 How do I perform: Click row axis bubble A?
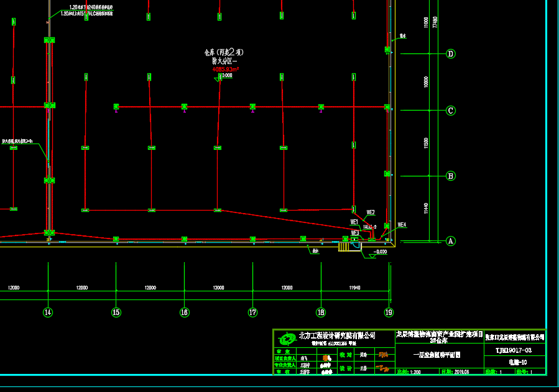click(x=451, y=241)
